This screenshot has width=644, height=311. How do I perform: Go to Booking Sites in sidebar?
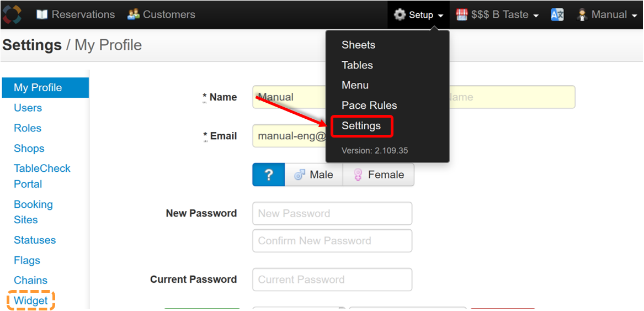point(33,212)
